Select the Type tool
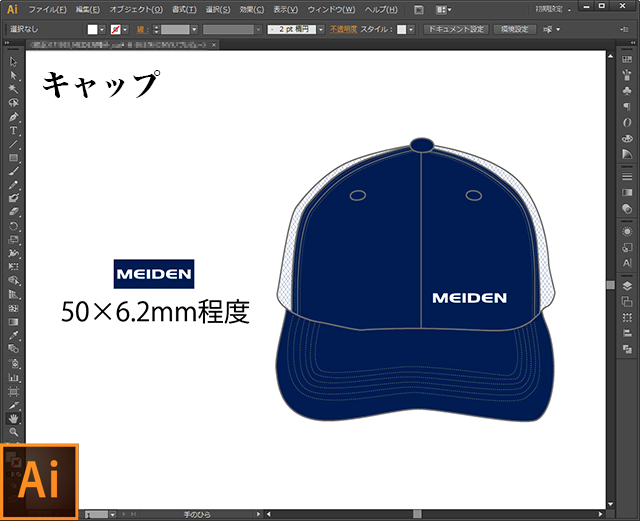640x521 pixels. point(13,130)
